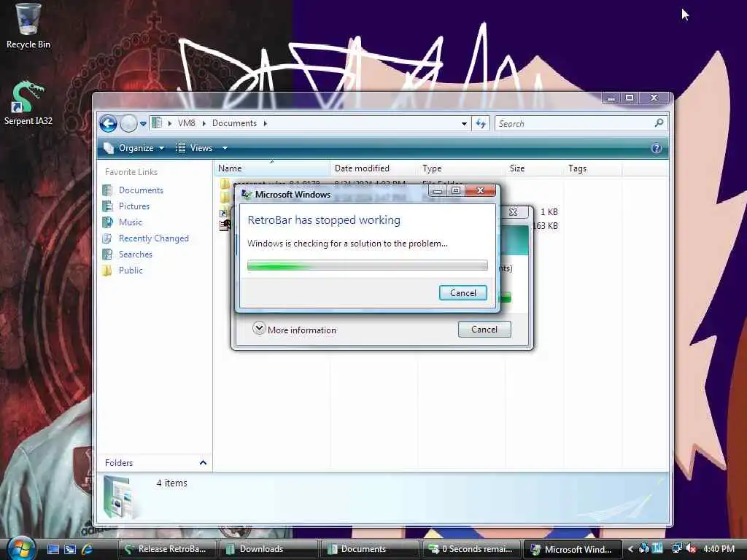Open explorer Help question-mark icon
The image size is (747, 560).
656,148
